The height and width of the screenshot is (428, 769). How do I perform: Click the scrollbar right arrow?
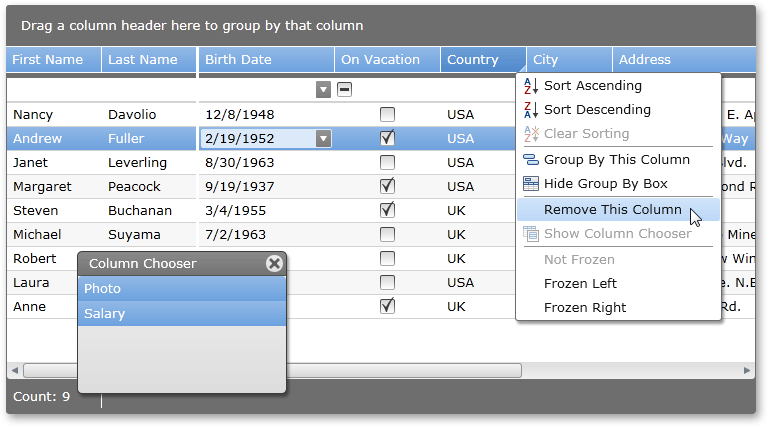click(747, 371)
